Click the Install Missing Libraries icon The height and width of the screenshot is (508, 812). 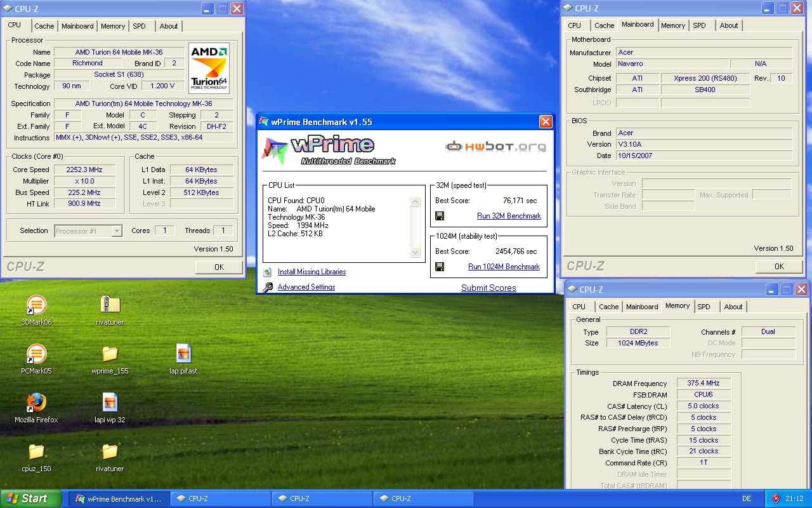click(268, 272)
